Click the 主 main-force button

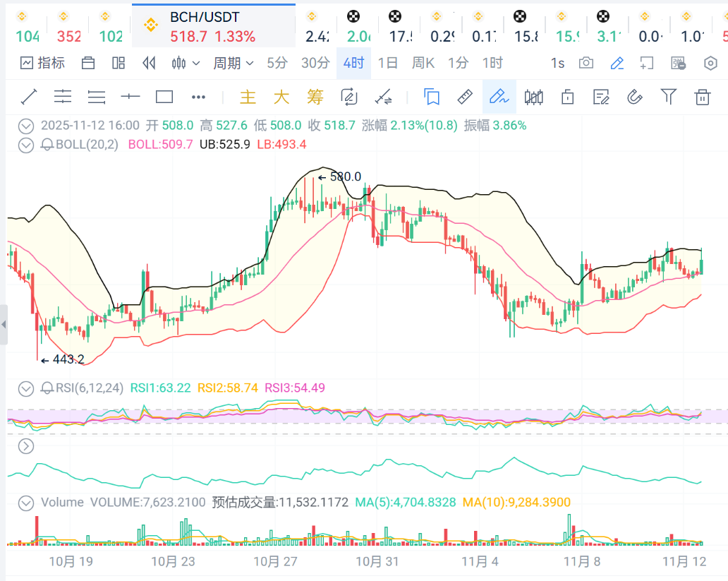pos(248,97)
